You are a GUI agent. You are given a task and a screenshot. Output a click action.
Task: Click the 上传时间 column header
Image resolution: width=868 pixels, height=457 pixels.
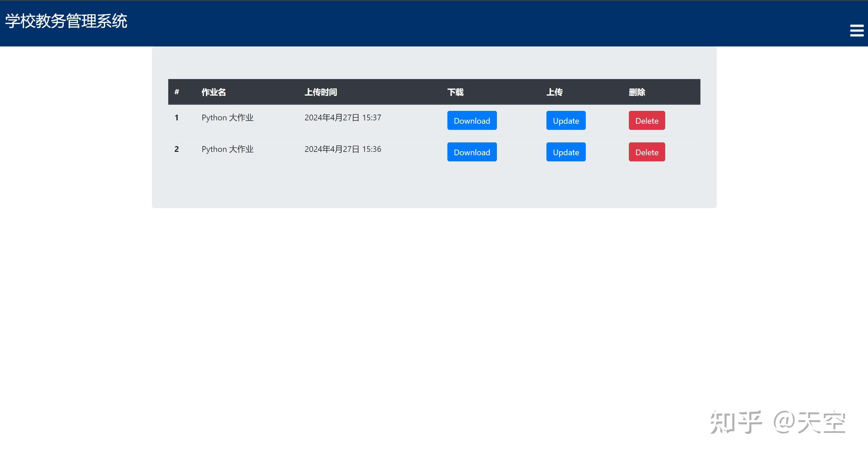(x=321, y=92)
